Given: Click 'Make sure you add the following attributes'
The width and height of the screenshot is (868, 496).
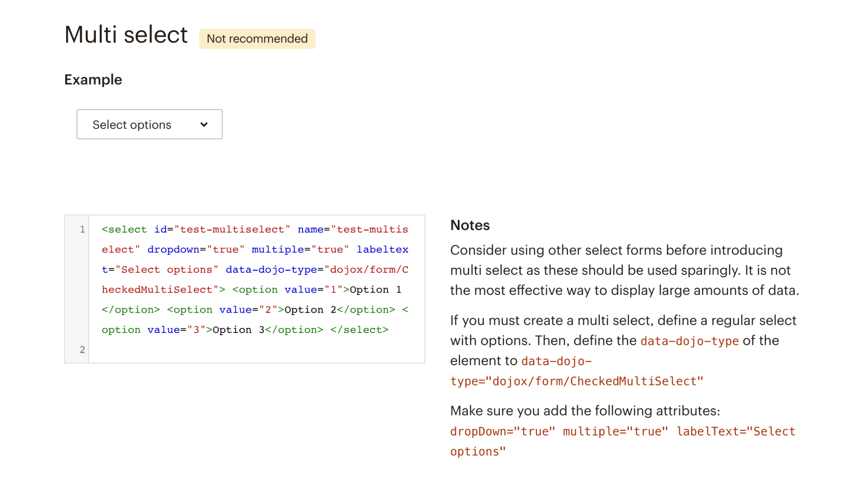Looking at the screenshot, I should coord(585,410).
